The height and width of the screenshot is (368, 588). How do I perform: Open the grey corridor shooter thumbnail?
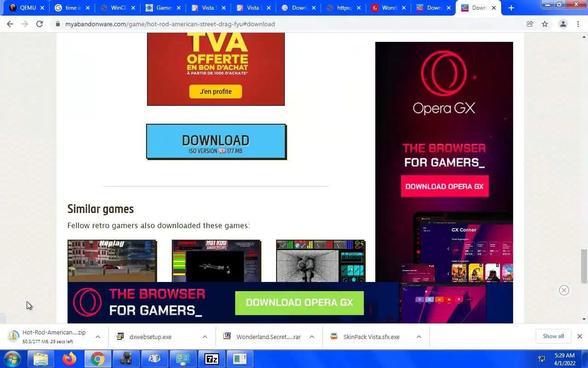(x=321, y=260)
